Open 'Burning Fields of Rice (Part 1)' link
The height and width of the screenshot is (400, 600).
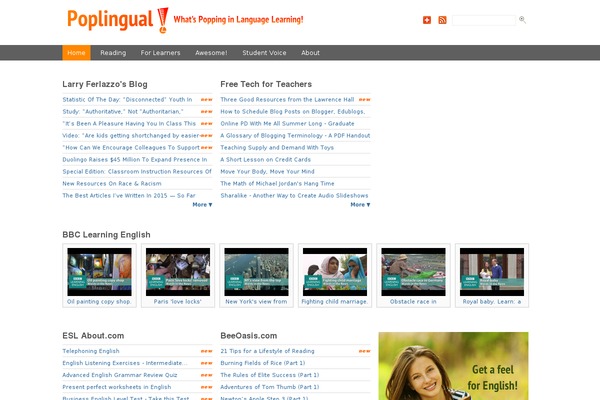click(x=262, y=363)
